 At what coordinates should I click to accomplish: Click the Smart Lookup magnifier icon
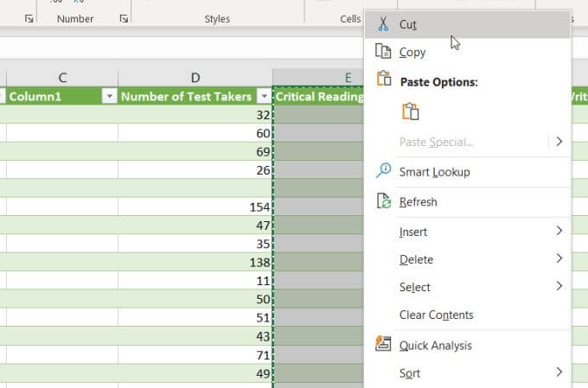384,172
